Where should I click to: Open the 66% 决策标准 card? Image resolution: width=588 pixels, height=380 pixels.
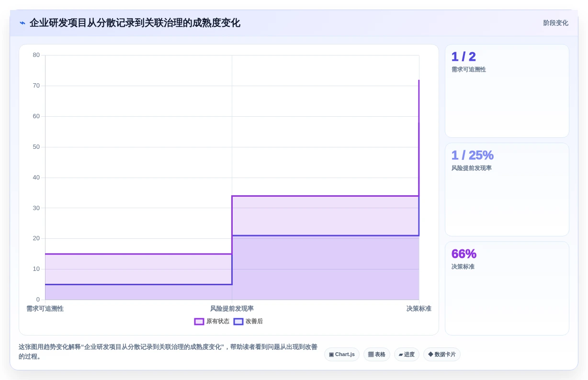[507, 288]
